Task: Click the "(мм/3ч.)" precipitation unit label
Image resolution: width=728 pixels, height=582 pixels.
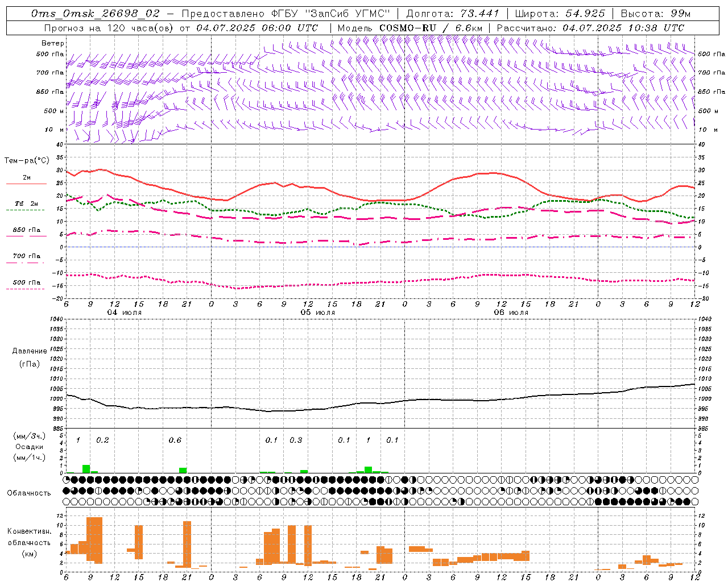Action: pos(30,436)
